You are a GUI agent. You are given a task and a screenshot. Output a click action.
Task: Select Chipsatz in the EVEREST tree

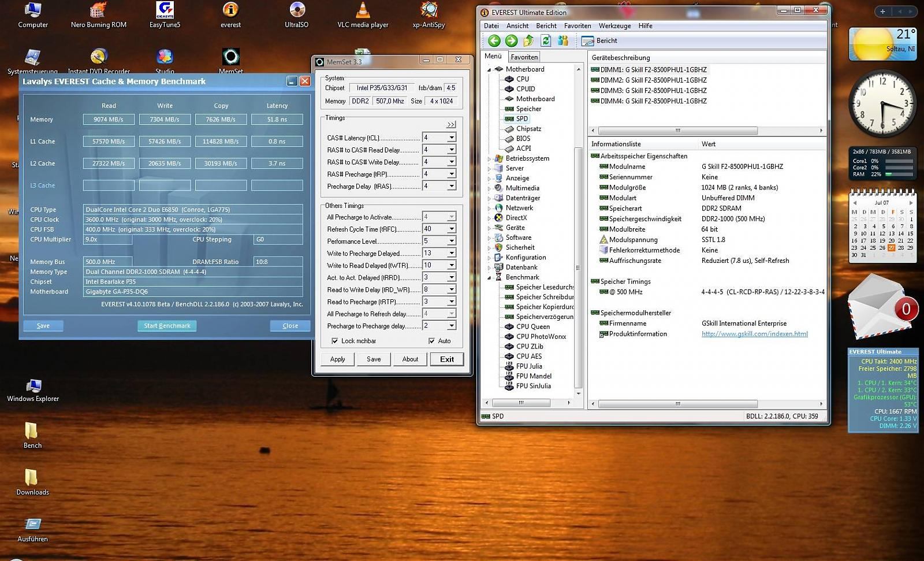528,128
